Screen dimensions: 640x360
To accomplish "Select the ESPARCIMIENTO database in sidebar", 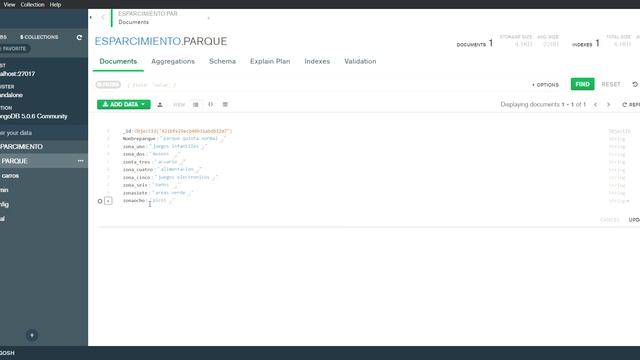I will coord(44,147).
